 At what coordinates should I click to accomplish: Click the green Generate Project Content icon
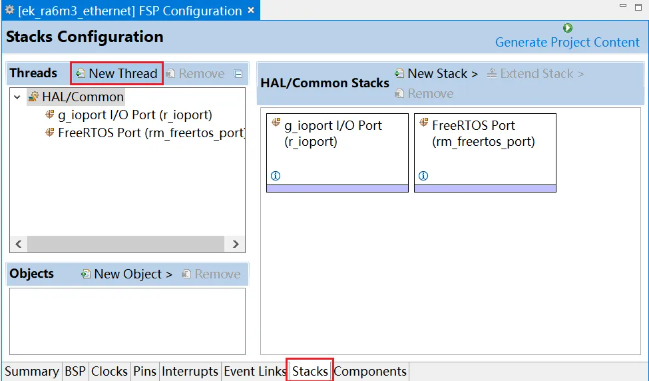coord(567,28)
